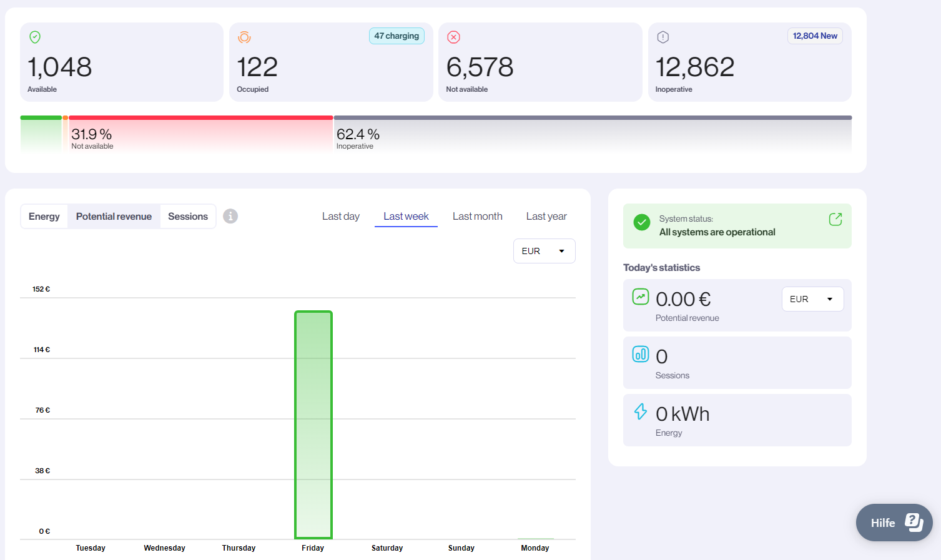Click the 38 € axis label
This screenshot has height=560, width=941.
tap(42, 471)
